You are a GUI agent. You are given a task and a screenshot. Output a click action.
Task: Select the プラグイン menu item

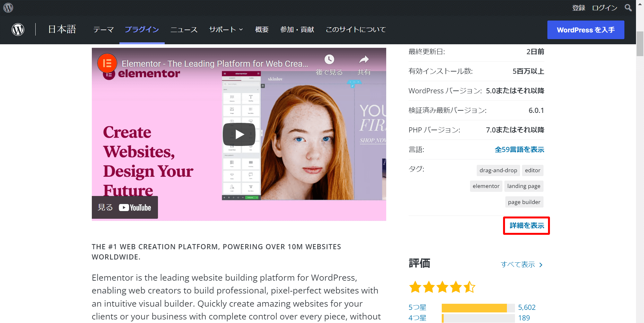coord(142,30)
